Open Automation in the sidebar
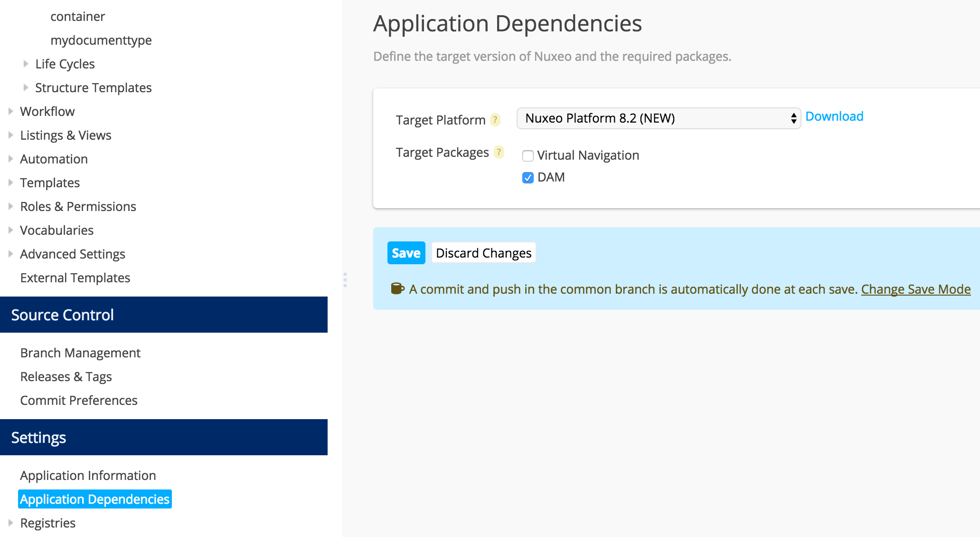The height and width of the screenshot is (537, 980). (x=54, y=159)
